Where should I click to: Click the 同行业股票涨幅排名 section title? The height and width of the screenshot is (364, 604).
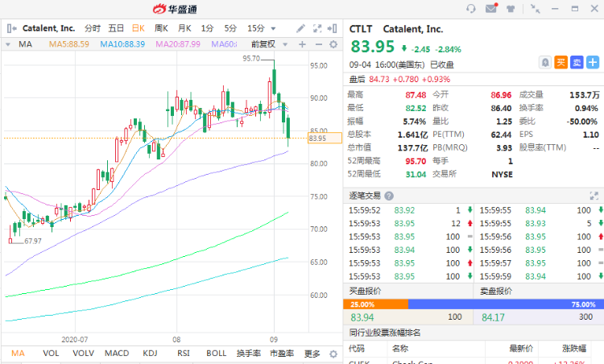pyautogui.click(x=385, y=333)
